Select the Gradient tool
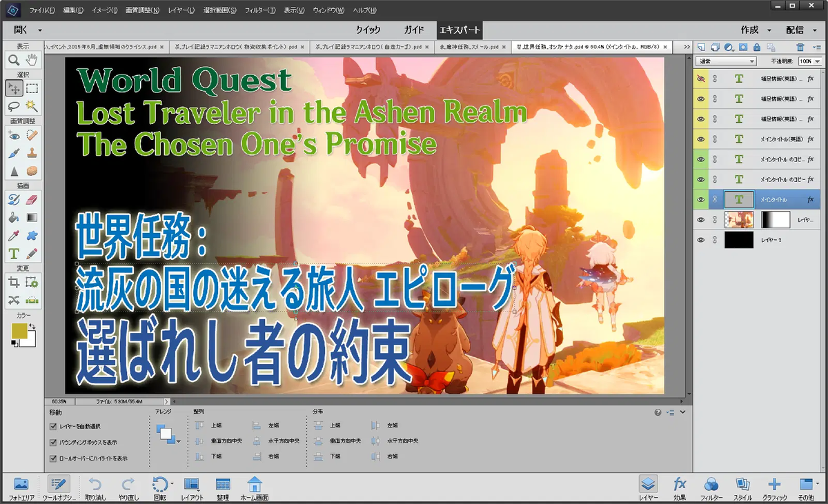This screenshot has height=504, width=828. tap(32, 217)
